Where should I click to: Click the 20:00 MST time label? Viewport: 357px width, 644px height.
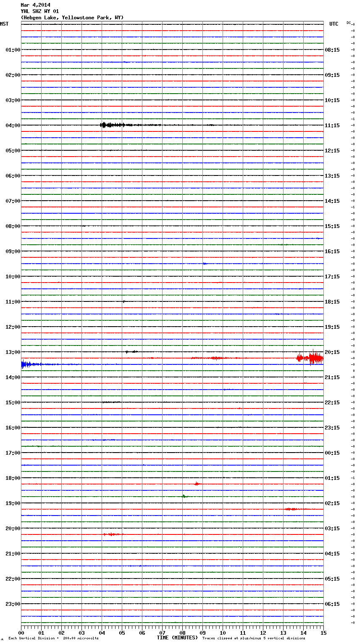click(13, 529)
